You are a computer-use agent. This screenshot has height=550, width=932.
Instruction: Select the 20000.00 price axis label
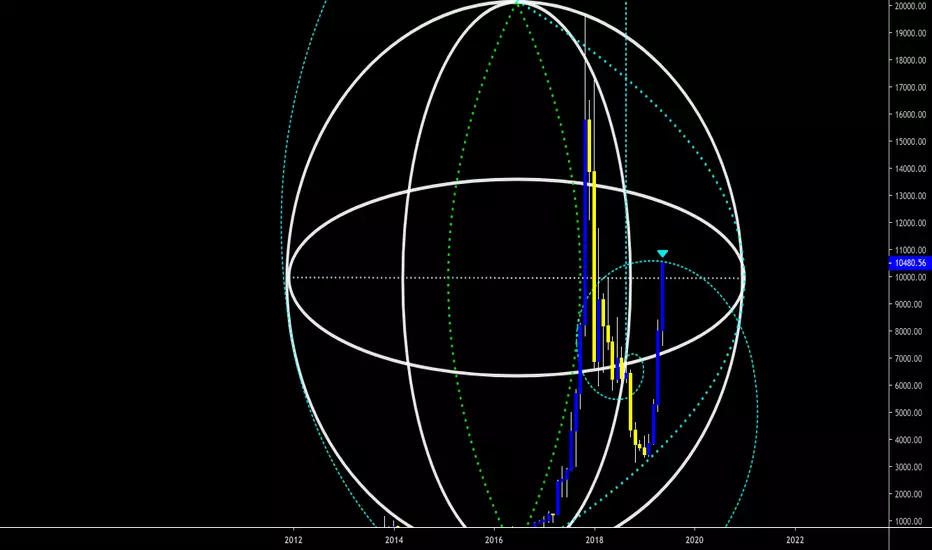coord(910,6)
